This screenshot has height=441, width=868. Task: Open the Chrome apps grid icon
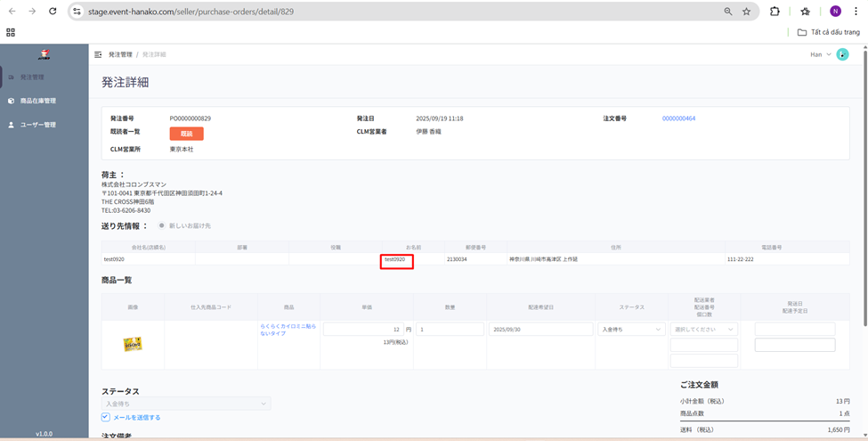point(11,32)
